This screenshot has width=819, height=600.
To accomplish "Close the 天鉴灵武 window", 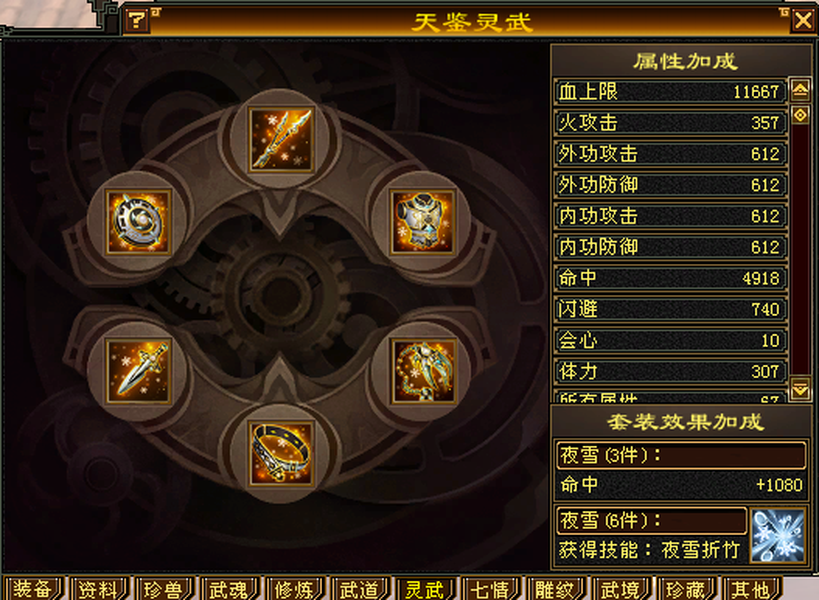I will click(803, 21).
